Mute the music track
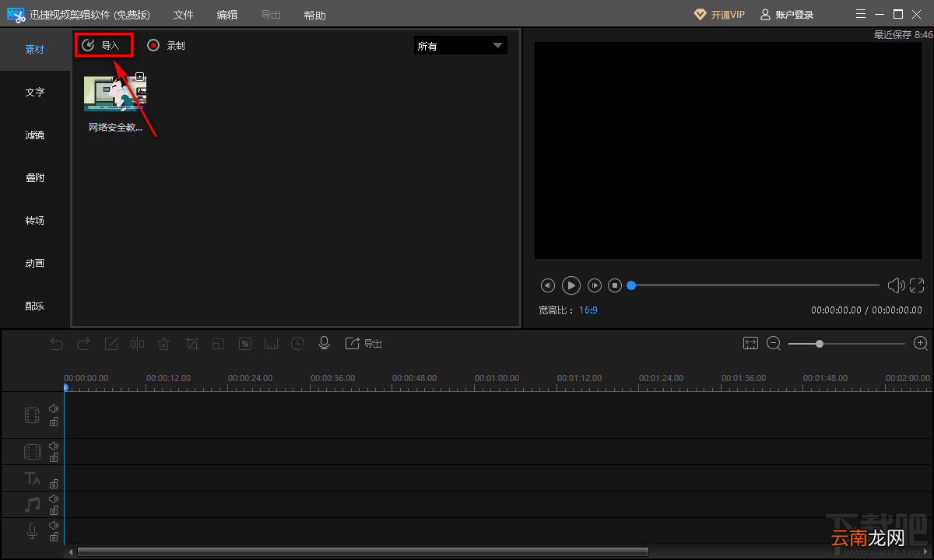934x560 pixels. tap(54, 499)
